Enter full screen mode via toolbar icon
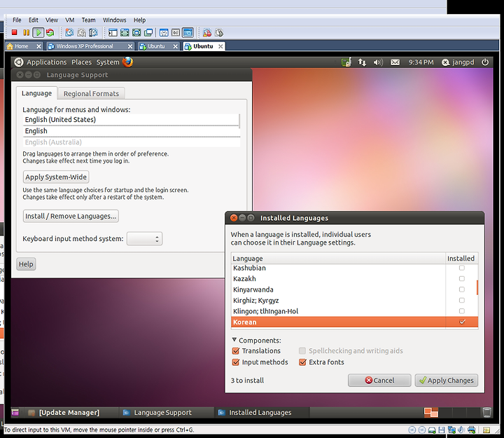The height and width of the screenshot is (438, 504). [x=136, y=32]
